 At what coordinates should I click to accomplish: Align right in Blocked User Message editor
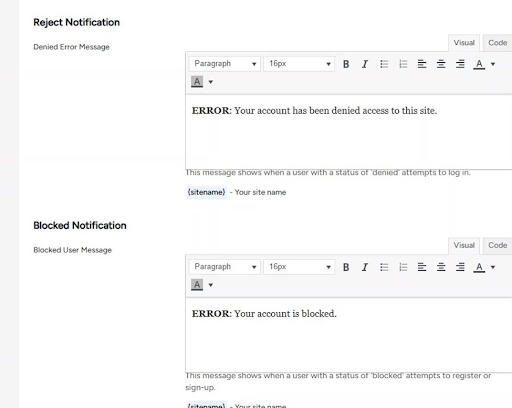tap(460, 267)
